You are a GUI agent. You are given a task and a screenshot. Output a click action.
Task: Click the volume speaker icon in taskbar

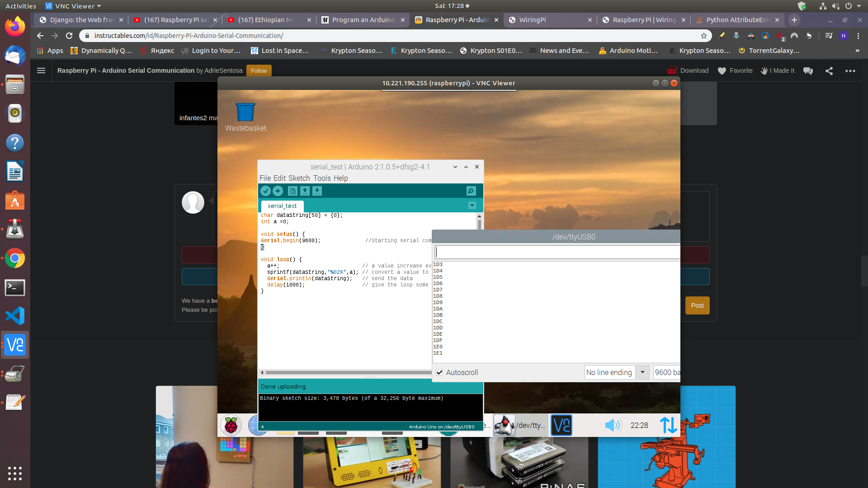pos(613,425)
